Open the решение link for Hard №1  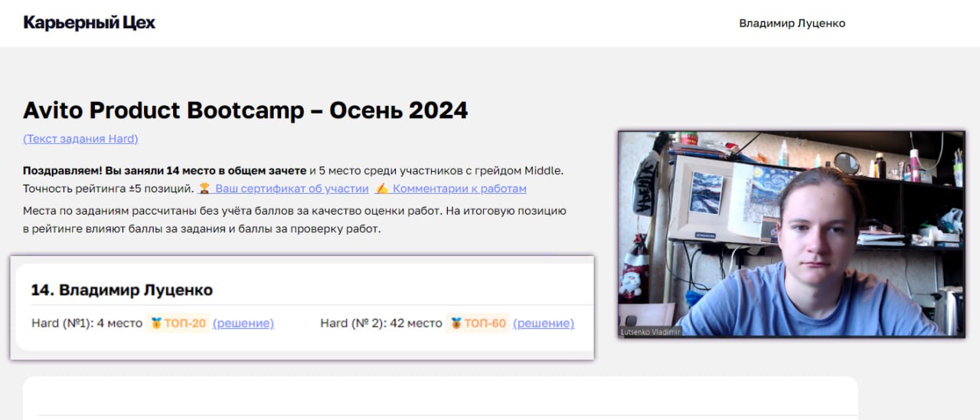coord(243,323)
